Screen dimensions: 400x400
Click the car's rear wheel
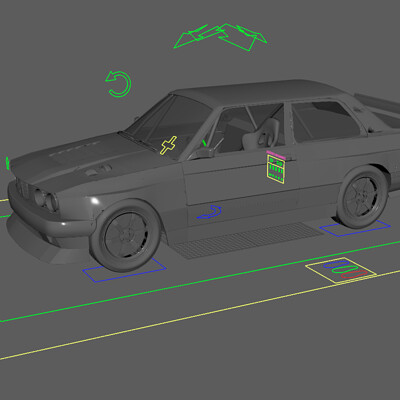click(362, 198)
